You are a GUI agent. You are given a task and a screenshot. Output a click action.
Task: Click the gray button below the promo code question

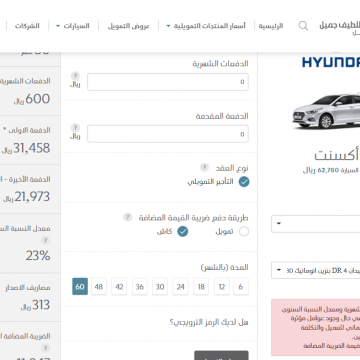(x=221, y=355)
